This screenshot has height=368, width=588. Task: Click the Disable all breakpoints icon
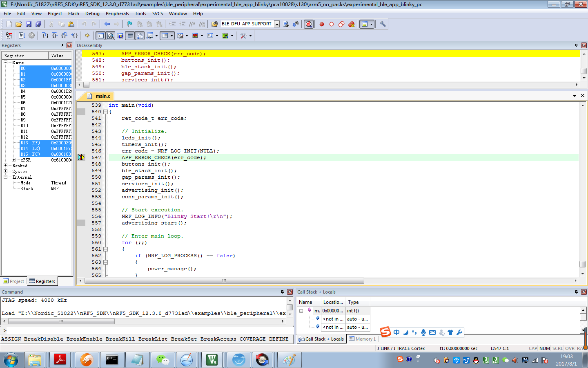[x=341, y=24]
